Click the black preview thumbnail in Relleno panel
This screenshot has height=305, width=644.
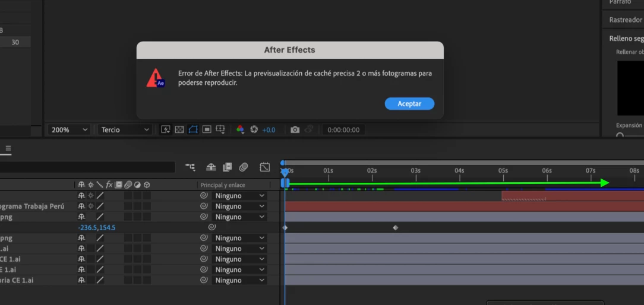click(x=630, y=88)
